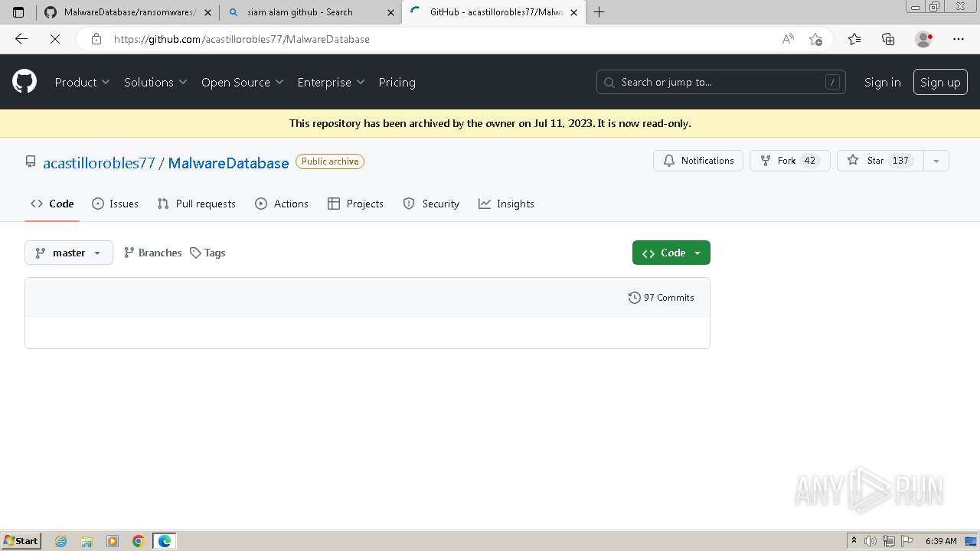The height and width of the screenshot is (551, 980).
Task: Select the Security tab
Action: [x=431, y=204]
